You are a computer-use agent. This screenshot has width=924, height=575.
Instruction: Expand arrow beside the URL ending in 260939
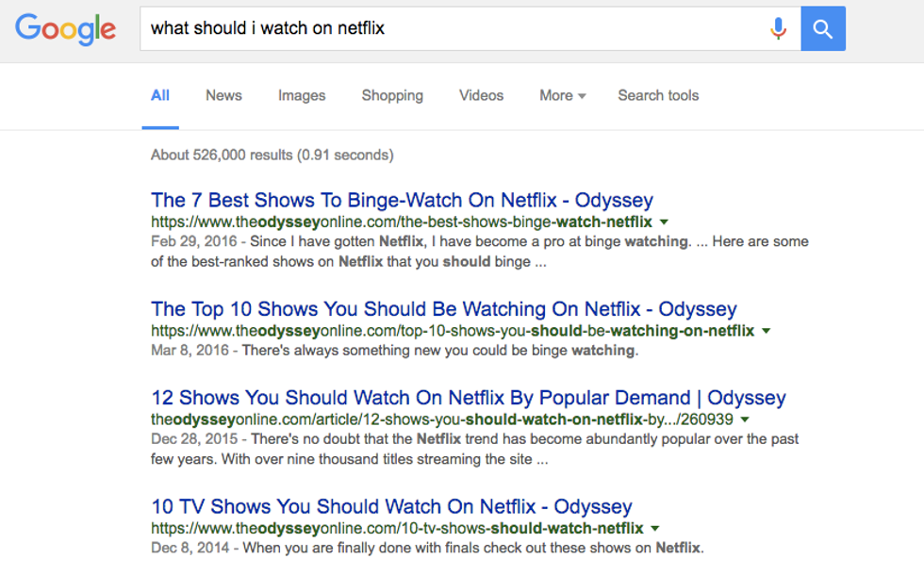[x=745, y=419]
